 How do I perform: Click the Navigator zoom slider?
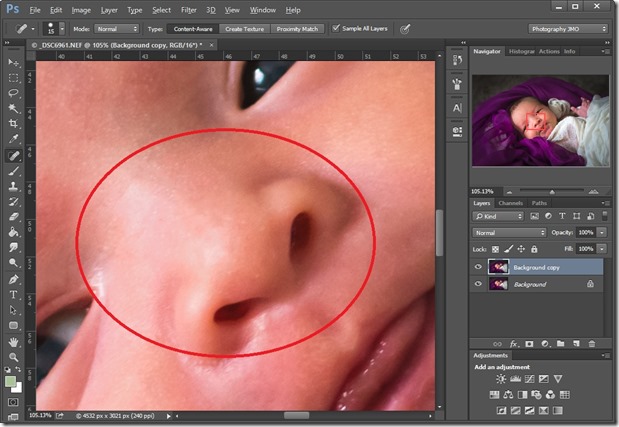coord(552,191)
